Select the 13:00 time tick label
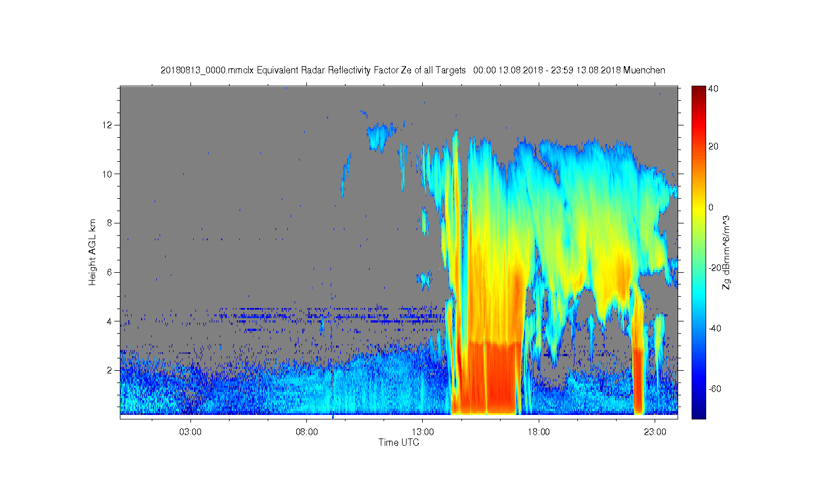Screen dimensions: 840x504 [x=423, y=432]
